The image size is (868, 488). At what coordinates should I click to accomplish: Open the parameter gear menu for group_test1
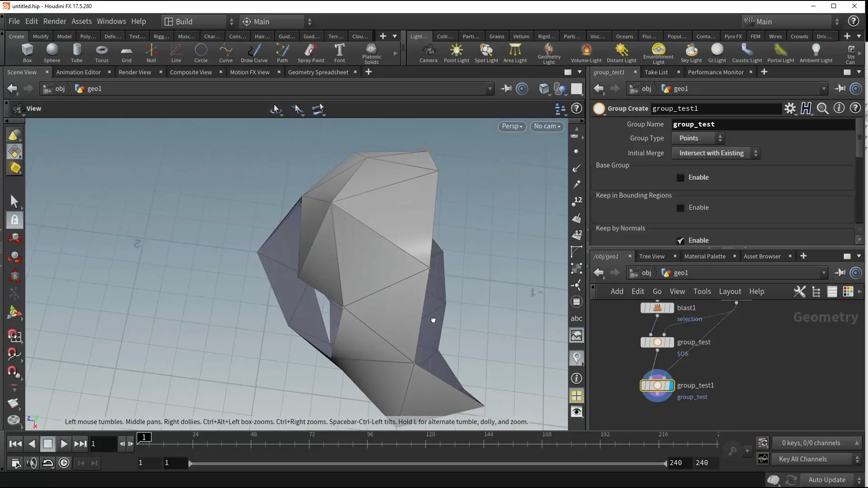pos(790,108)
